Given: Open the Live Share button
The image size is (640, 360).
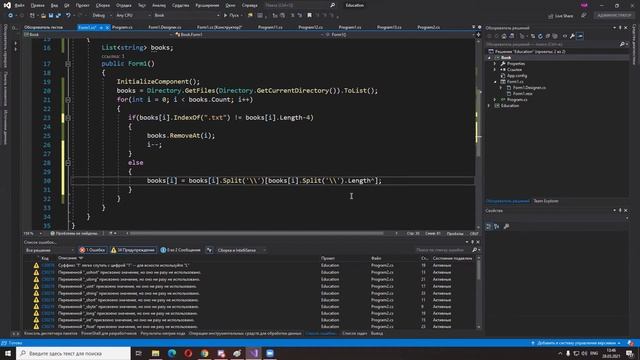Looking at the screenshot, I should pyautogui.click(x=561, y=16).
